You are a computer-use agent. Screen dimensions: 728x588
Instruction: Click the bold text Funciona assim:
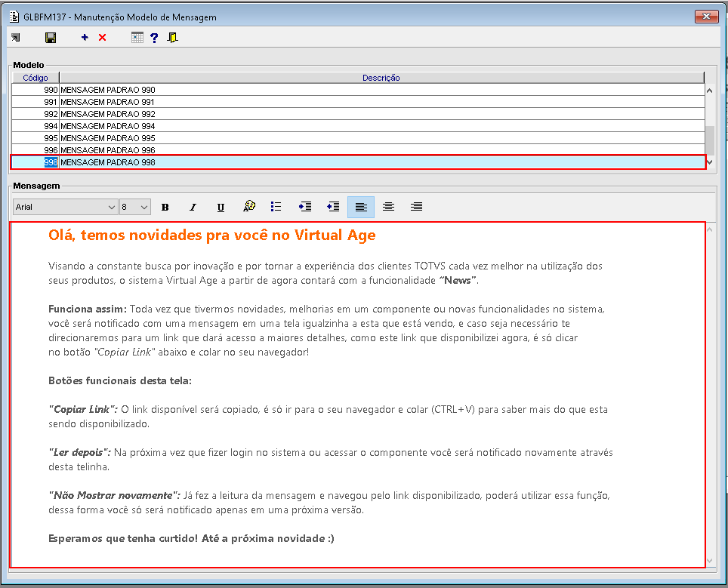click(88, 309)
